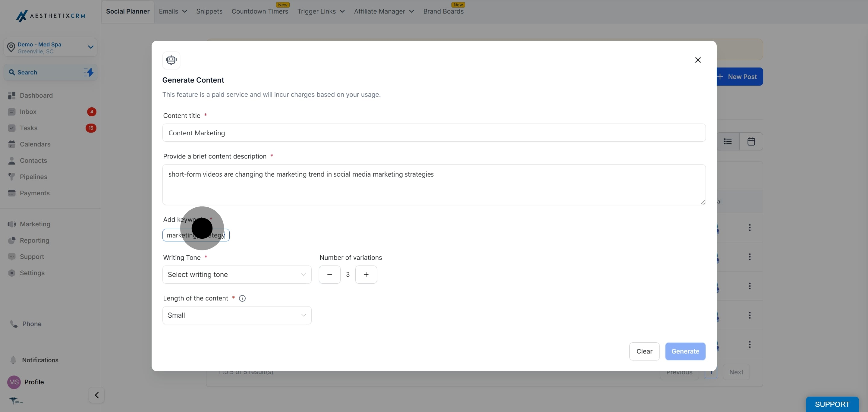Open Dashboard from sidebar
This screenshot has width=868, height=412.
click(x=36, y=96)
